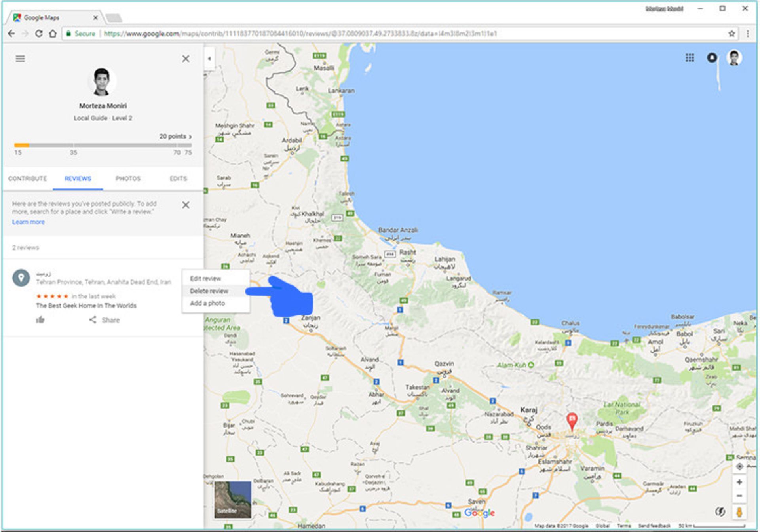Screen dimensions: 760x532
Task: Click Morteza Moniri's profile photo
Action: tap(102, 82)
